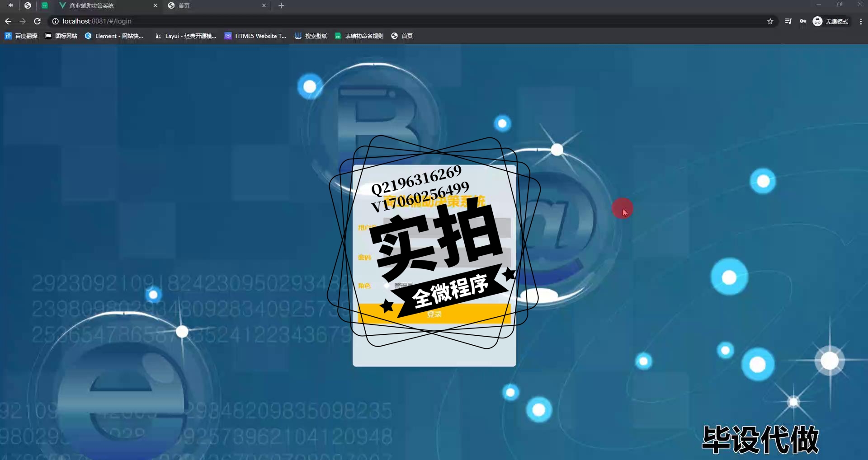Open the browser three-dot menu
Viewport: 868px width, 460px height.
861,21
